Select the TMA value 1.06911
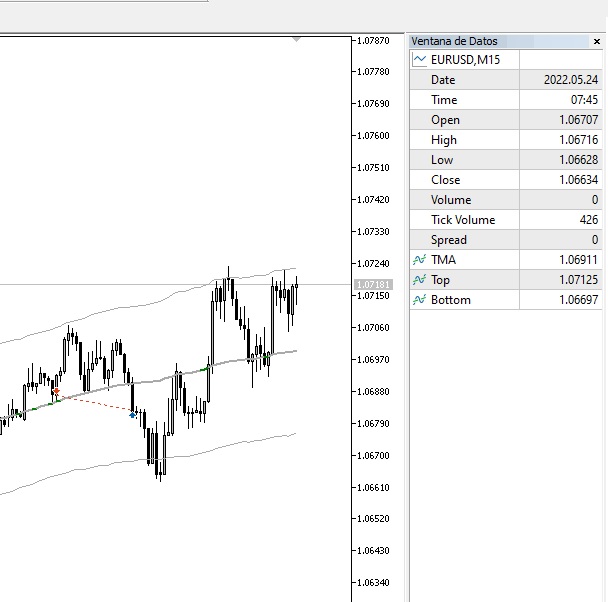608x602 pixels. coord(579,260)
